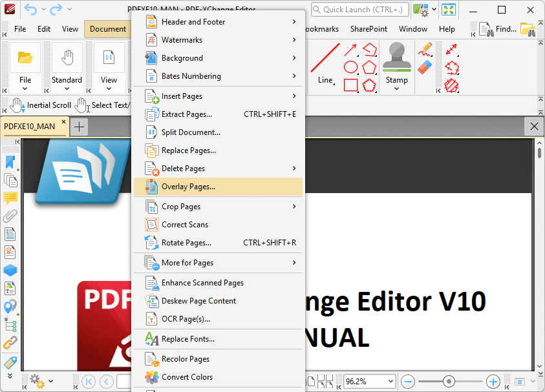
Task: Click the Recolor Pages icon
Action: click(151, 359)
